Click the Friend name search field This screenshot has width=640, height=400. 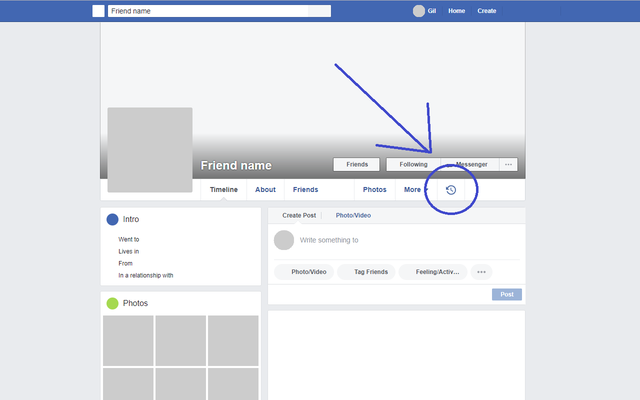(x=208, y=11)
